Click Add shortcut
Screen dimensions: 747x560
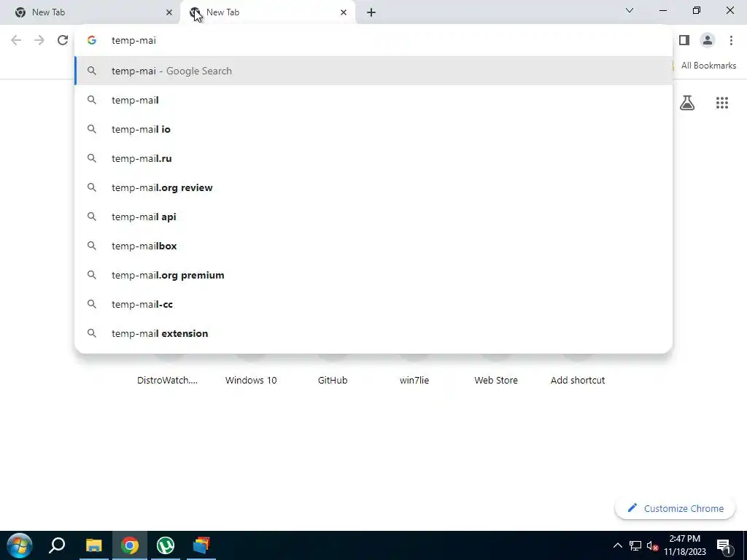pos(578,380)
